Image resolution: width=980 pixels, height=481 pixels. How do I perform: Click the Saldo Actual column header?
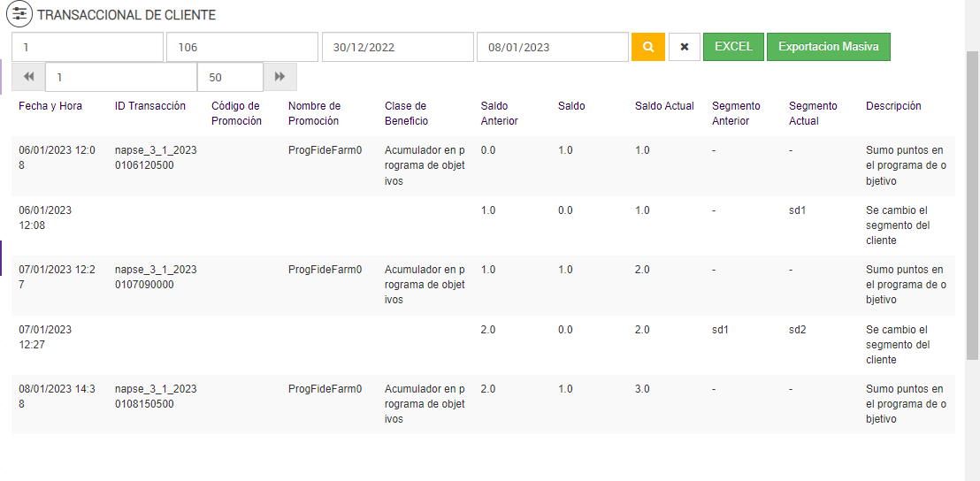(664, 106)
